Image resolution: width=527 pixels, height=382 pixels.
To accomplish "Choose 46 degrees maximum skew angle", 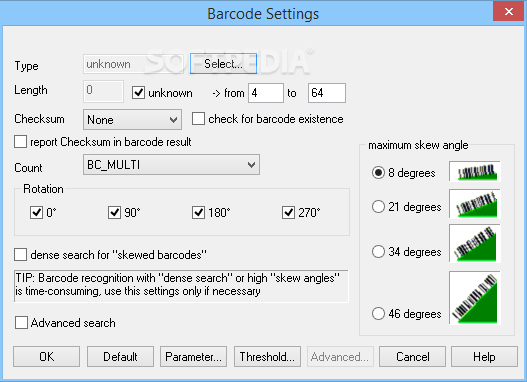I will [378, 313].
